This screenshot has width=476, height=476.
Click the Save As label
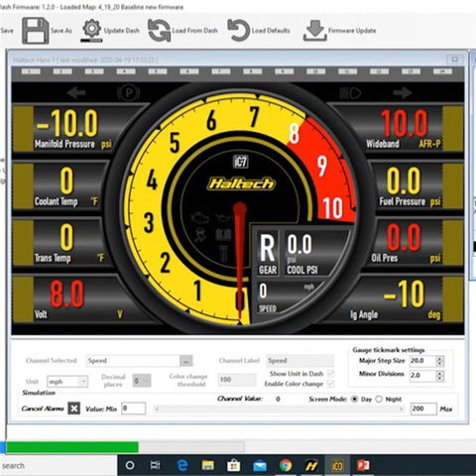tap(61, 31)
